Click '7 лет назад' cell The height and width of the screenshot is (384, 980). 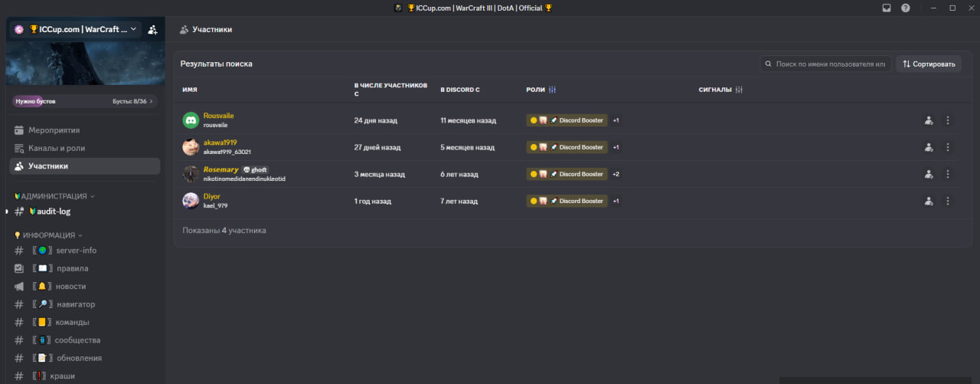[459, 201]
